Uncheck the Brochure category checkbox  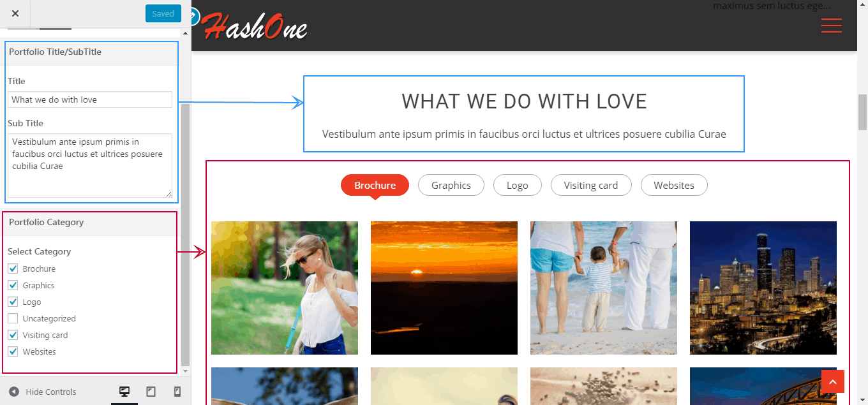coord(13,269)
